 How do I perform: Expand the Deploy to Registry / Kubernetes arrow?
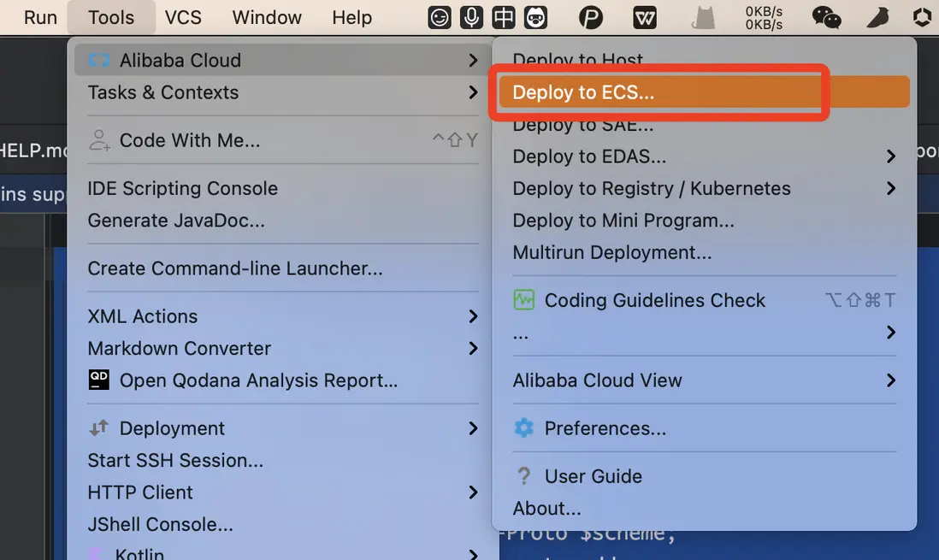pyautogui.click(x=891, y=188)
